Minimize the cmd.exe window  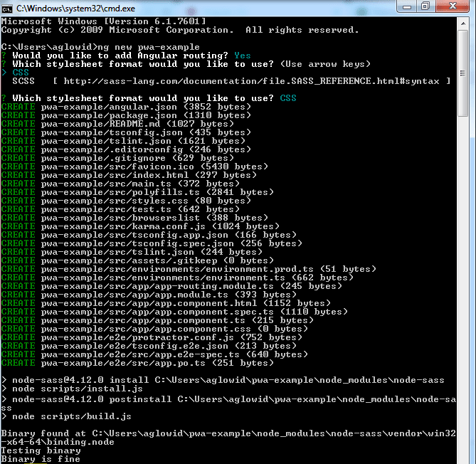(x=407, y=6)
